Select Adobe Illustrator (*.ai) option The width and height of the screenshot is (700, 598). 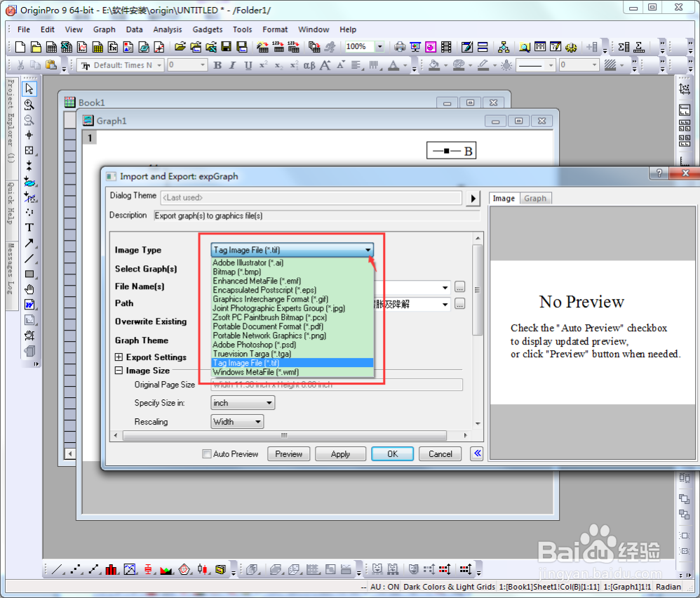coord(292,263)
